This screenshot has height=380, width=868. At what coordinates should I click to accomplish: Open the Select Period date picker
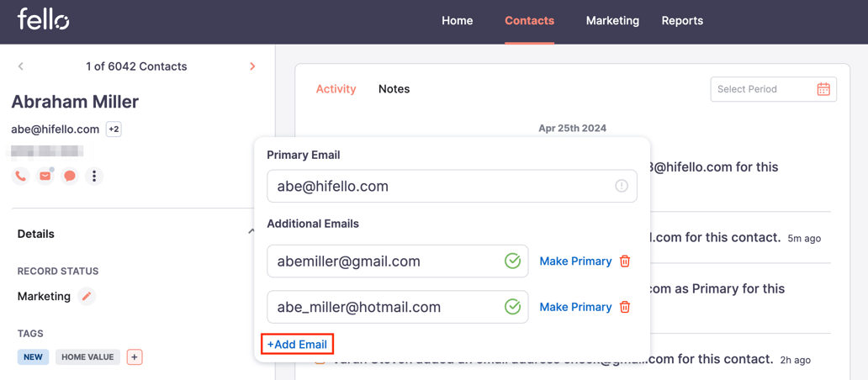click(773, 89)
